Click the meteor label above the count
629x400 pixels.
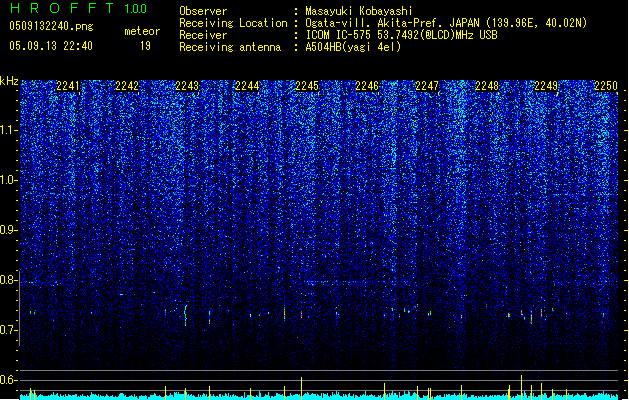(142, 31)
